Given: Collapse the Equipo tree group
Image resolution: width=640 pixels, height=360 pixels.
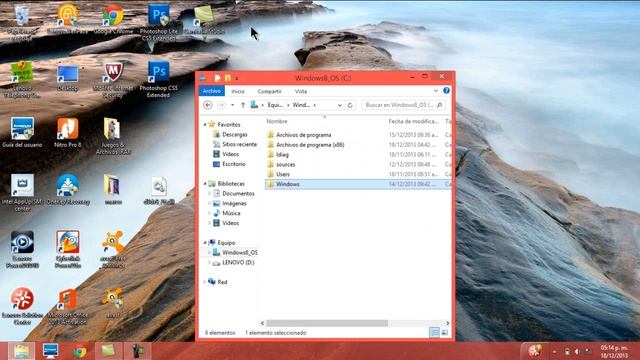Looking at the screenshot, I should pyautogui.click(x=205, y=242).
